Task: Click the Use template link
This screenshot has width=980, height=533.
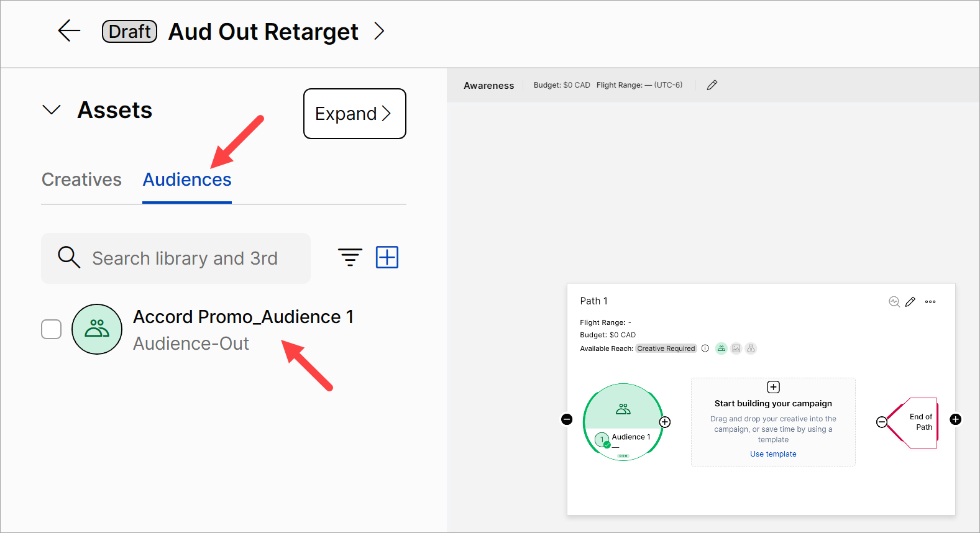Action: (773, 454)
